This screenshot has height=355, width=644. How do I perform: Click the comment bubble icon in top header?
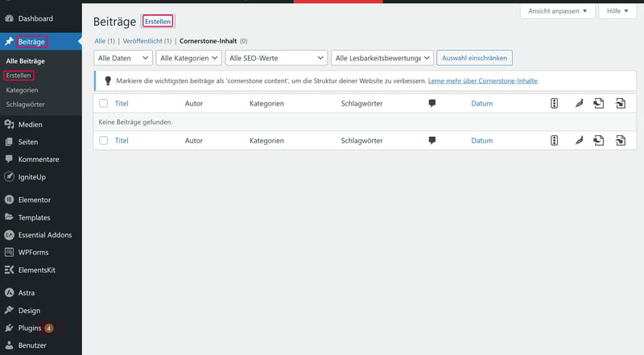[x=432, y=103]
